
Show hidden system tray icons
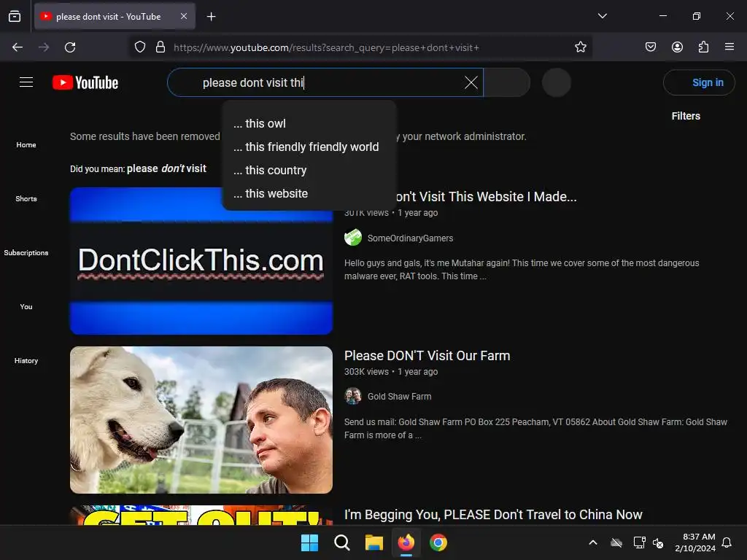pos(593,542)
